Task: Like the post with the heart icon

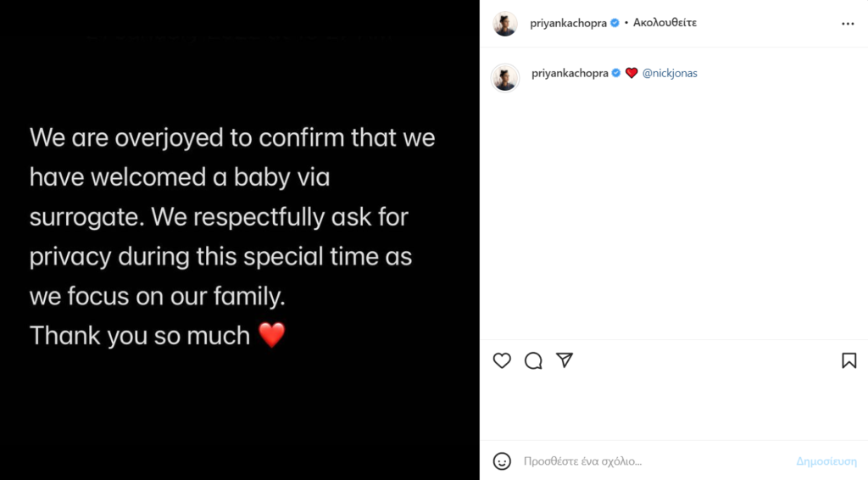Action: tap(502, 360)
